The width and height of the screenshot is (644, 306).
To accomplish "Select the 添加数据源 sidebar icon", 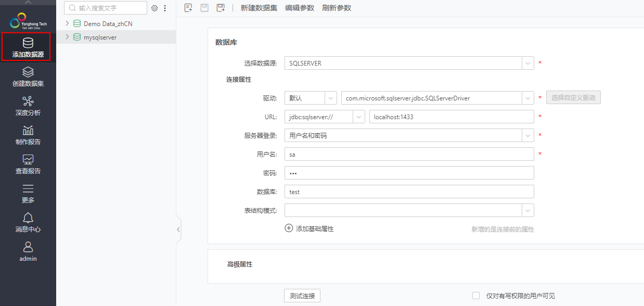I will pos(28,47).
